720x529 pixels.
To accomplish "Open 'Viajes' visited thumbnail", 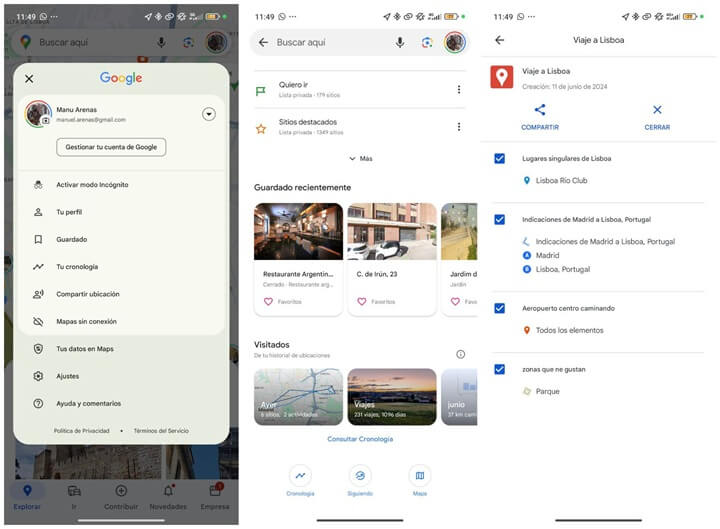I will coord(392,397).
